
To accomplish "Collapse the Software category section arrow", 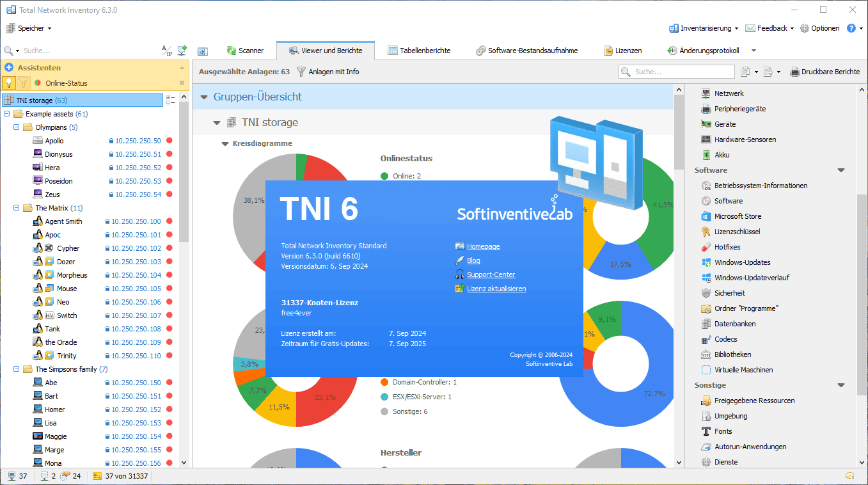I will 841,170.
